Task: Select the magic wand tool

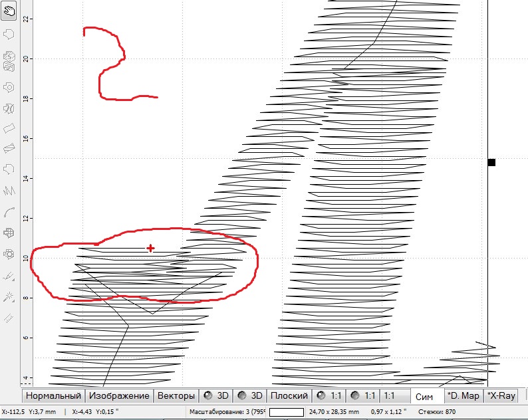Action: [9, 296]
